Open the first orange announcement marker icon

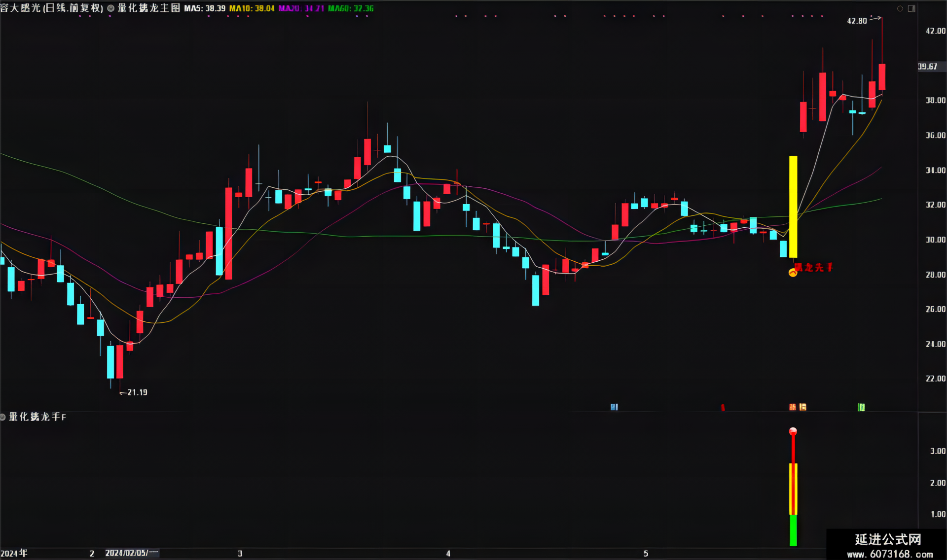[793, 407]
